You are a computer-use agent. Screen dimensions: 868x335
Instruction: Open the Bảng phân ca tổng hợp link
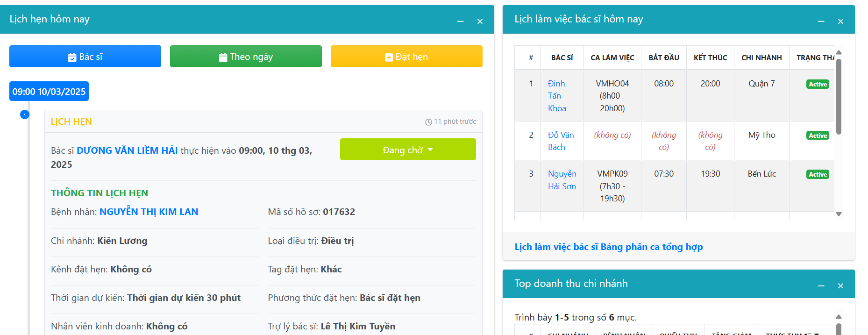point(651,247)
